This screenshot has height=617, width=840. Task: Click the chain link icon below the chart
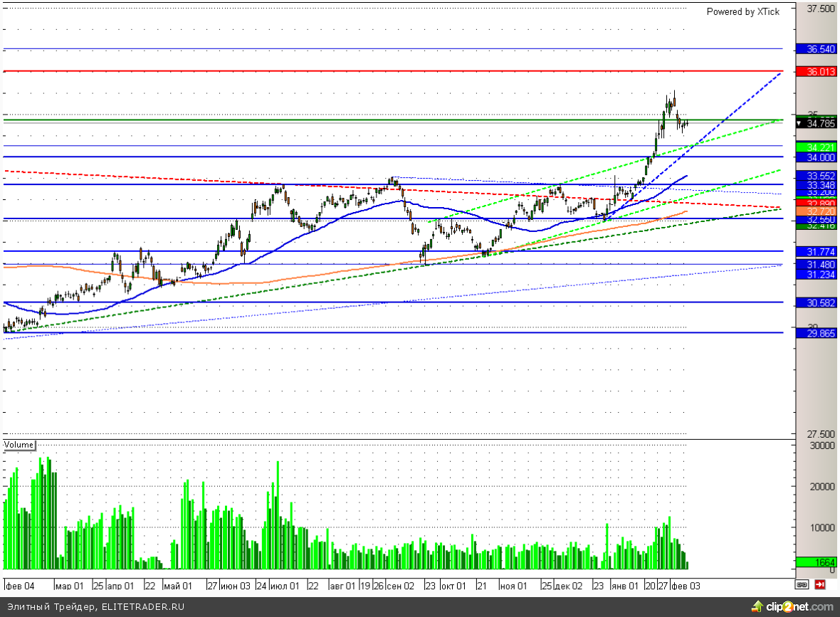(802, 585)
